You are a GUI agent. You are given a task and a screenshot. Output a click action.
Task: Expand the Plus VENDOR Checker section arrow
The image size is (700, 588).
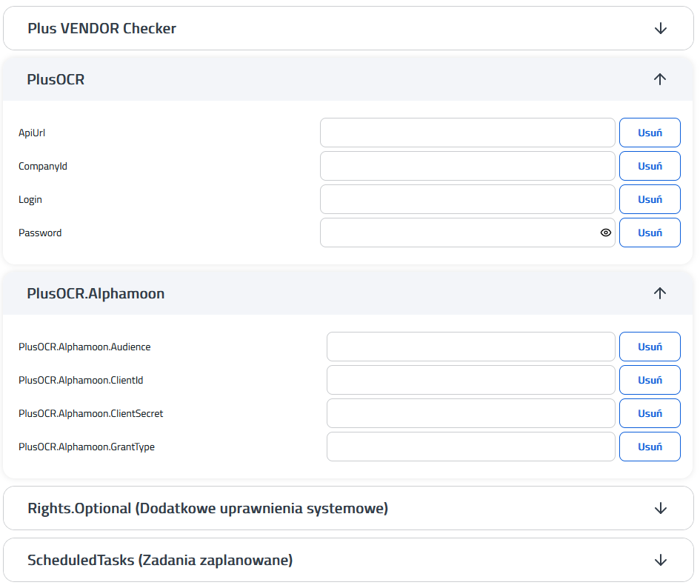(660, 29)
